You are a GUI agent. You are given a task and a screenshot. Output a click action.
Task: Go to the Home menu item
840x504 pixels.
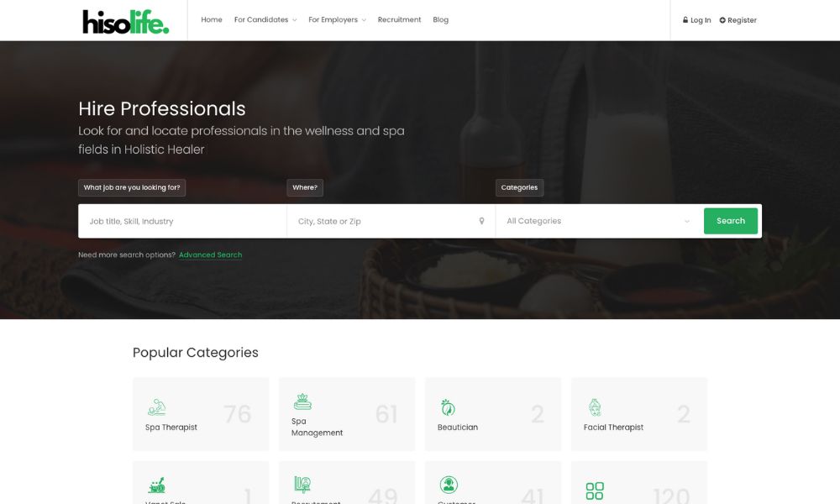click(212, 20)
